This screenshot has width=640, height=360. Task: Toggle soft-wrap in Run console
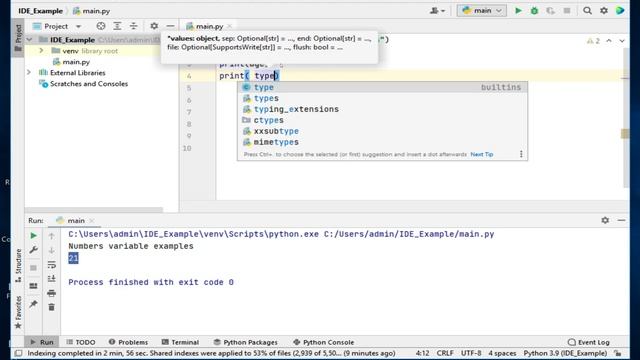[51, 265]
